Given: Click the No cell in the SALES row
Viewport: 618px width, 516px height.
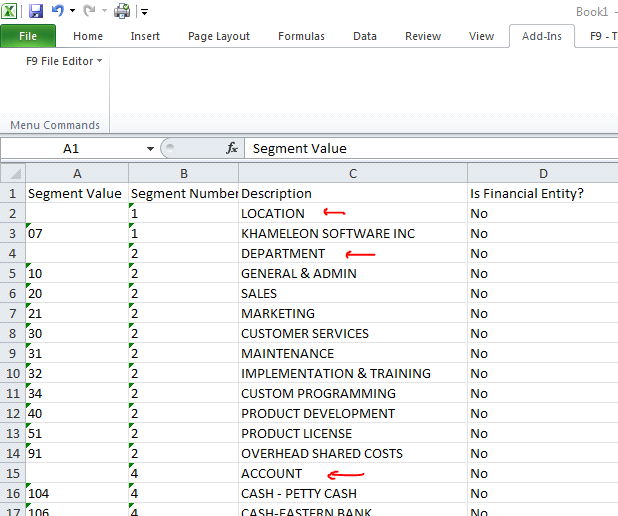Looking at the screenshot, I should coord(543,293).
